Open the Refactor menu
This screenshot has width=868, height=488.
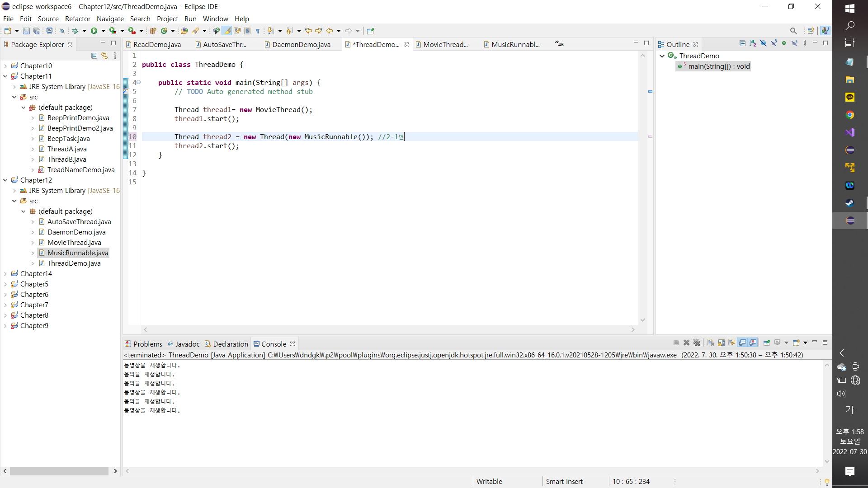(x=77, y=19)
